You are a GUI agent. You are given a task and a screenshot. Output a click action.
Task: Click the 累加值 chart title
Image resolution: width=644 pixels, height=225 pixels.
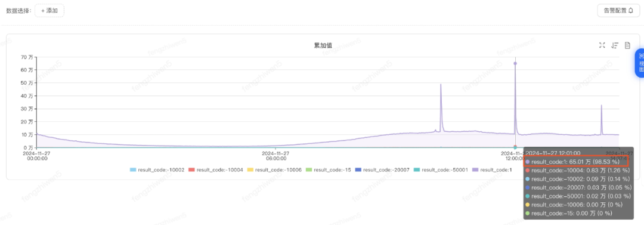pyautogui.click(x=323, y=45)
